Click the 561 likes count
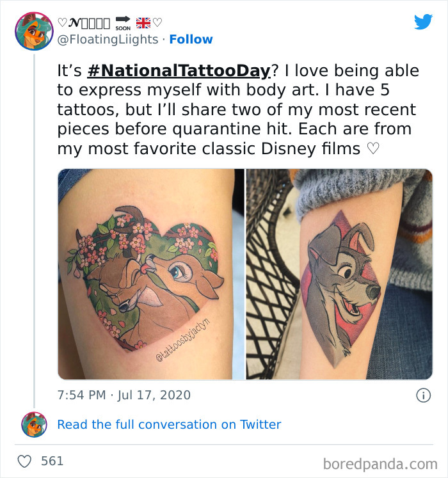This screenshot has width=448, height=478. tap(52, 461)
